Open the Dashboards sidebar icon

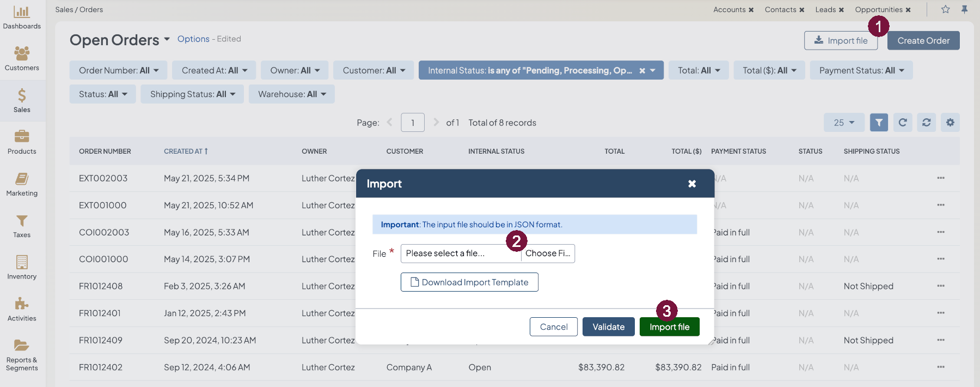[22, 12]
